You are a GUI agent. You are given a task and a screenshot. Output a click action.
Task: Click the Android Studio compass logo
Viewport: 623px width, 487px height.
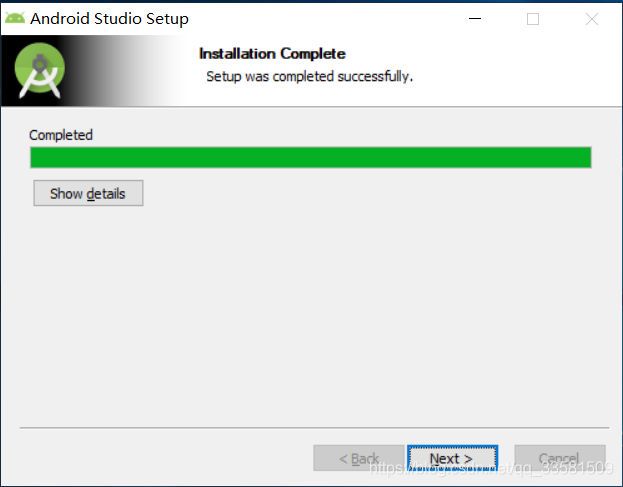tap(40, 70)
